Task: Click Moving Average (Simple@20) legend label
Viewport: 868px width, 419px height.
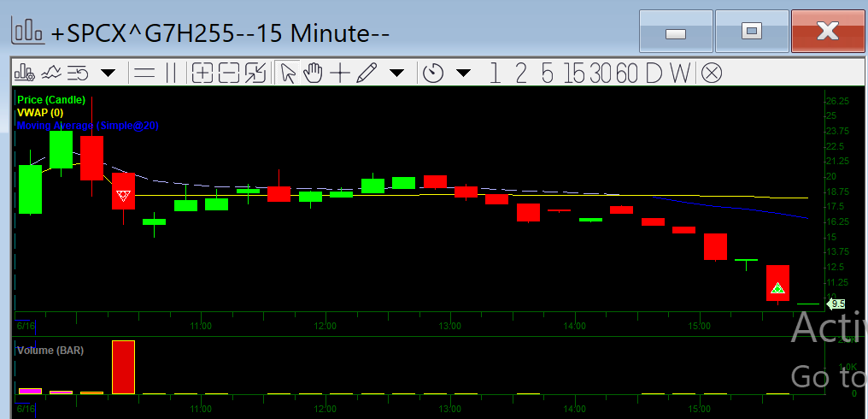Action: (87, 126)
